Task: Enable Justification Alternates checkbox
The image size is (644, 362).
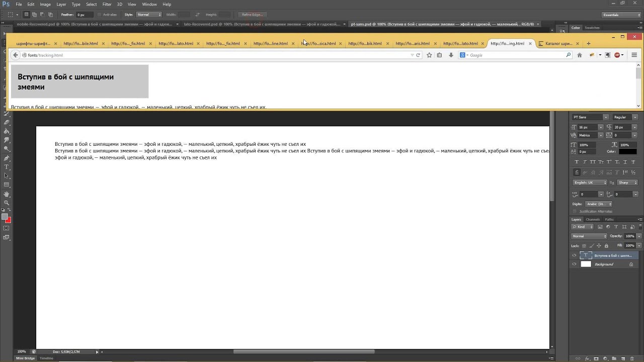Action: pyautogui.click(x=575, y=211)
